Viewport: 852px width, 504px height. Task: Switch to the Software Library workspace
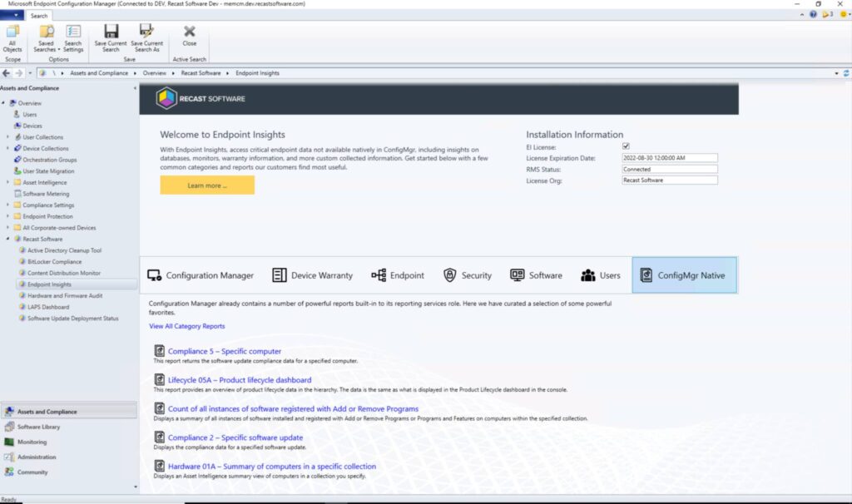[x=40, y=427]
